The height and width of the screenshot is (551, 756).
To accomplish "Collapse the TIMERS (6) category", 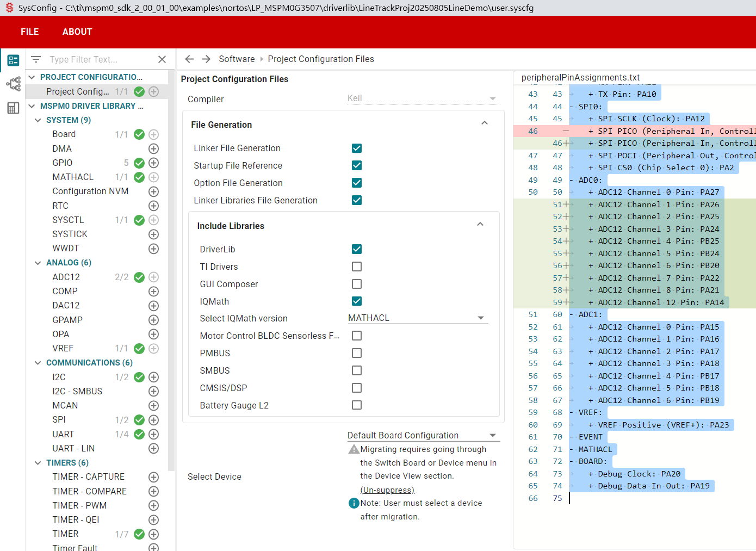I will 38,463.
